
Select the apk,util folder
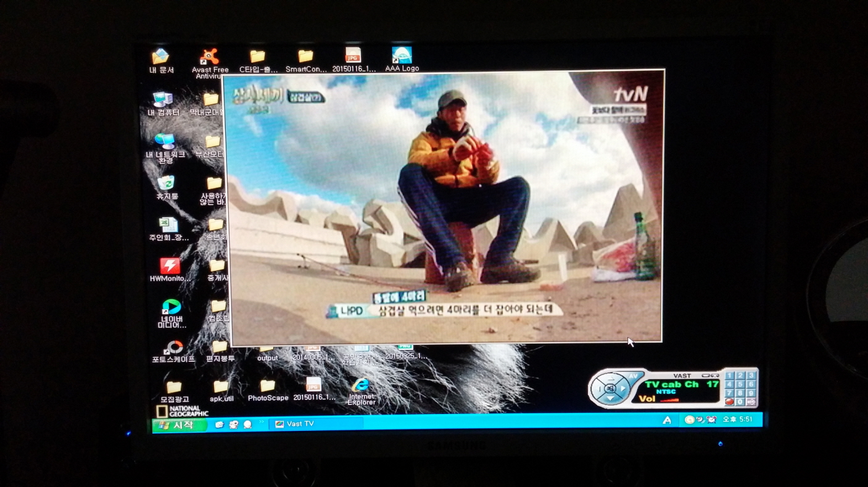tap(221, 391)
